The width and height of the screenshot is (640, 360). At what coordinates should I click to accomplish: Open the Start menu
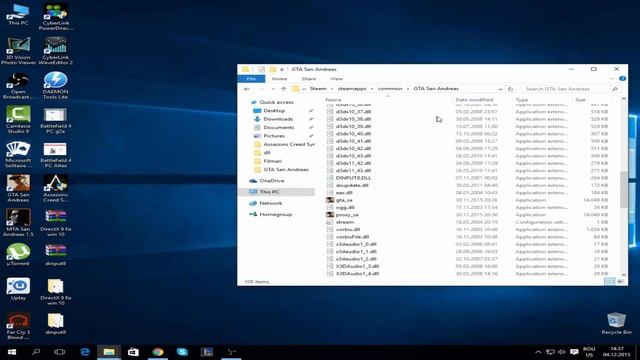12,352
